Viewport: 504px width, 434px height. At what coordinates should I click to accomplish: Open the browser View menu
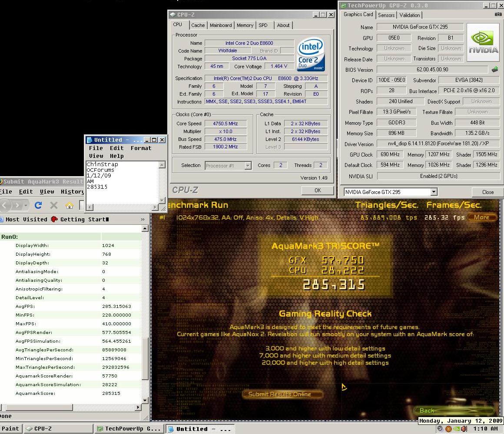[x=47, y=191]
